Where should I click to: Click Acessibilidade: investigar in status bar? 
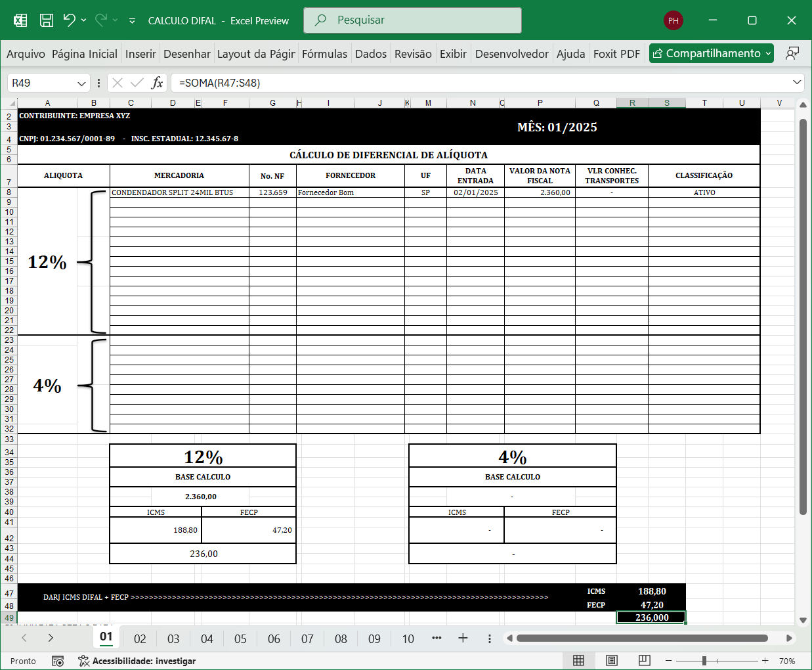pos(137,661)
